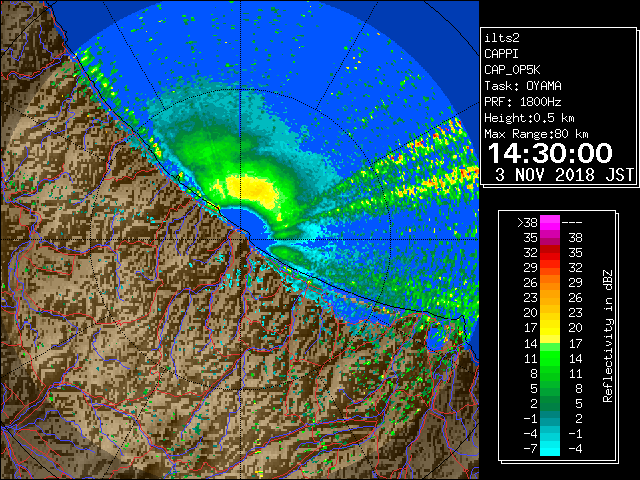Click the green 11 dBZ legend color band
This screenshot has height=480, width=640.
pyautogui.click(x=550, y=358)
